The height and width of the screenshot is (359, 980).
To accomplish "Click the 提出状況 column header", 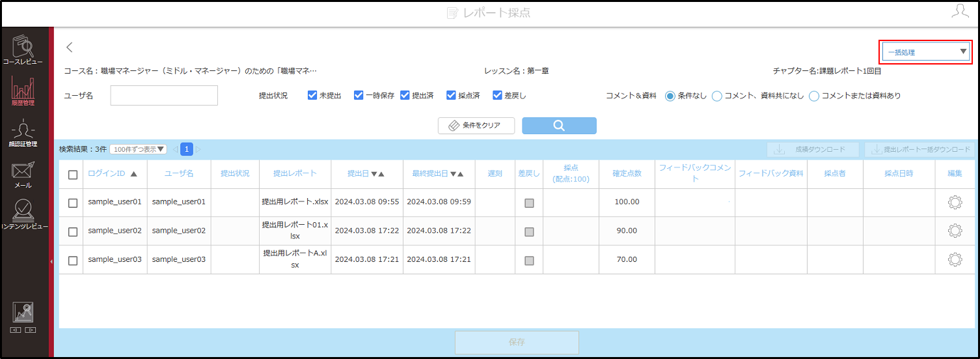I will coord(235,173).
